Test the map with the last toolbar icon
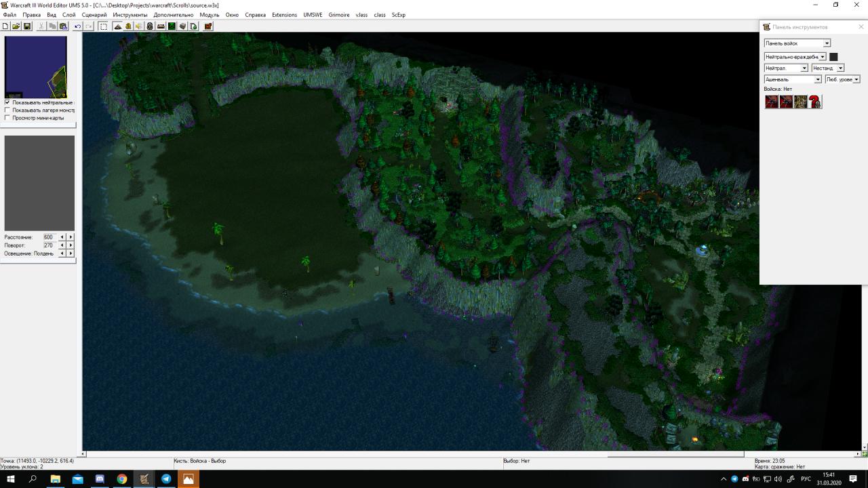This screenshot has width=868, height=488. point(208,26)
